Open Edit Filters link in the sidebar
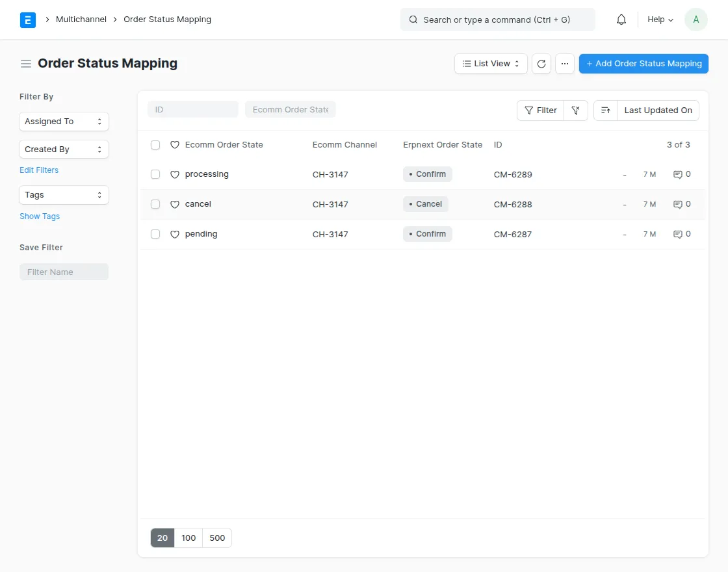This screenshot has width=728, height=572. click(x=39, y=170)
